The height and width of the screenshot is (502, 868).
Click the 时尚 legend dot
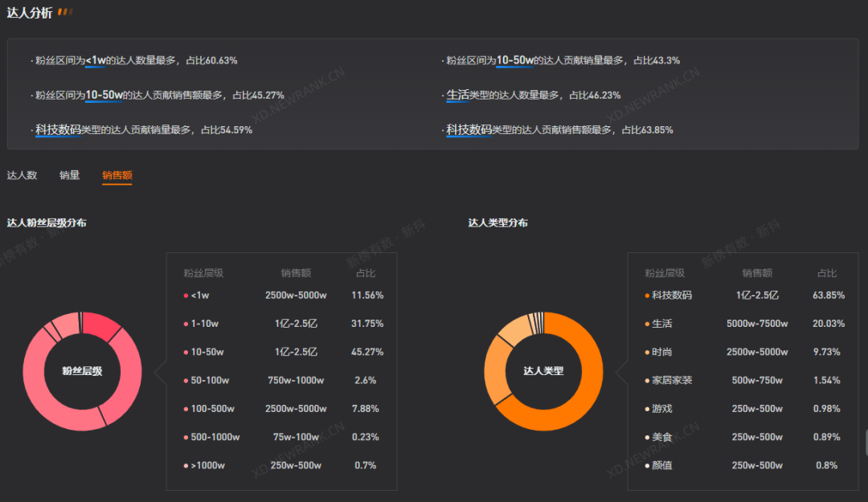pos(647,352)
